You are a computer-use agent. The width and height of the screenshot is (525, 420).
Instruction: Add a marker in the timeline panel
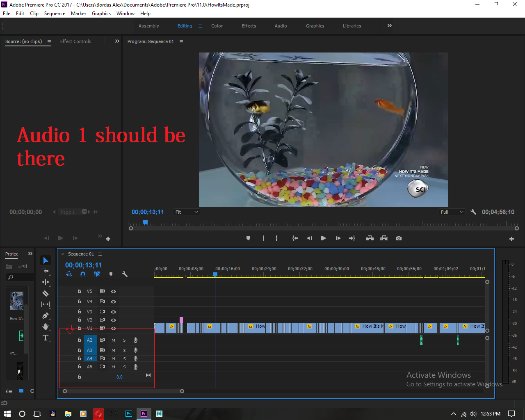(x=111, y=274)
